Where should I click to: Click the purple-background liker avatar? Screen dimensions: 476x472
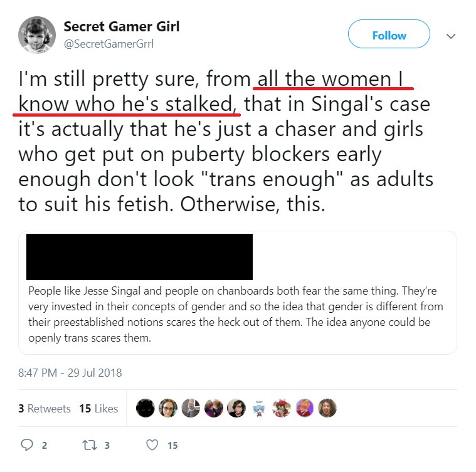pyautogui.click(x=304, y=408)
